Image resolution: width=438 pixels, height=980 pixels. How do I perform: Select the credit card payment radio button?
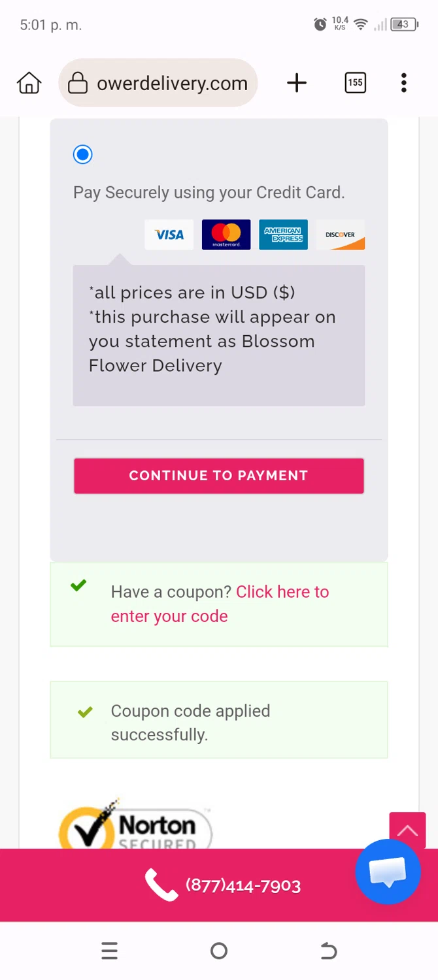coord(83,155)
